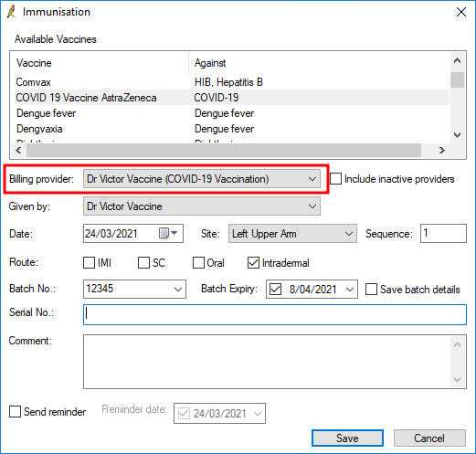476x454 pixels.
Task: Click vaccine list scroll down arrow
Action: 457,135
